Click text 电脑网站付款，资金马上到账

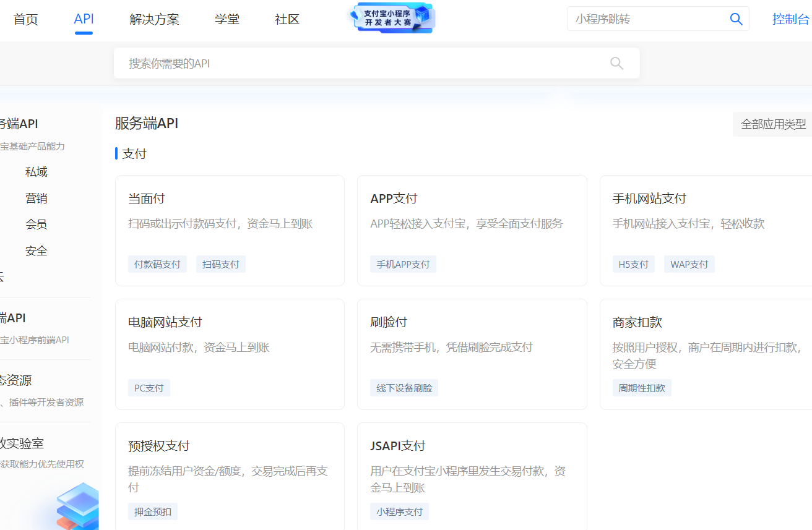[x=199, y=347]
